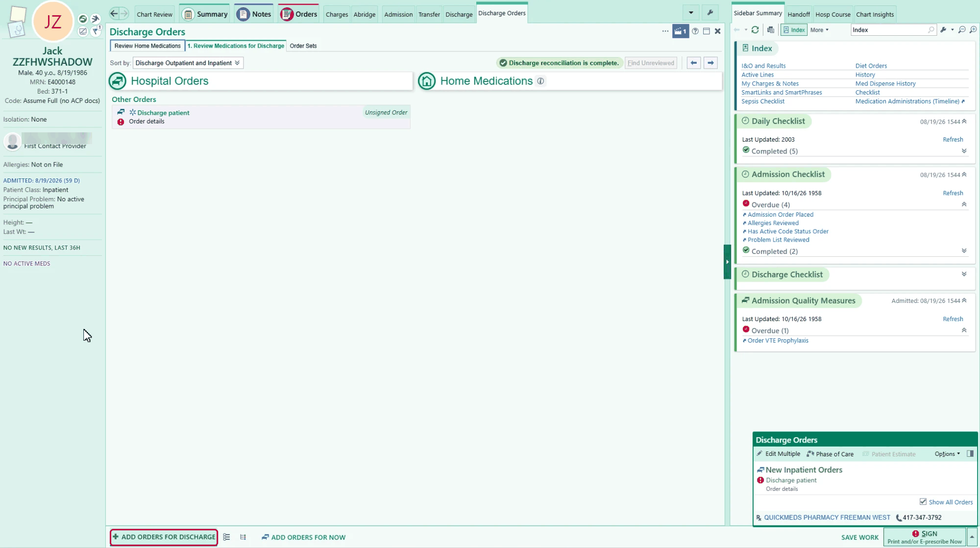This screenshot has height=548, width=980.
Task: Zoom in the sidebar report
Action: pyautogui.click(x=973, y=30)
